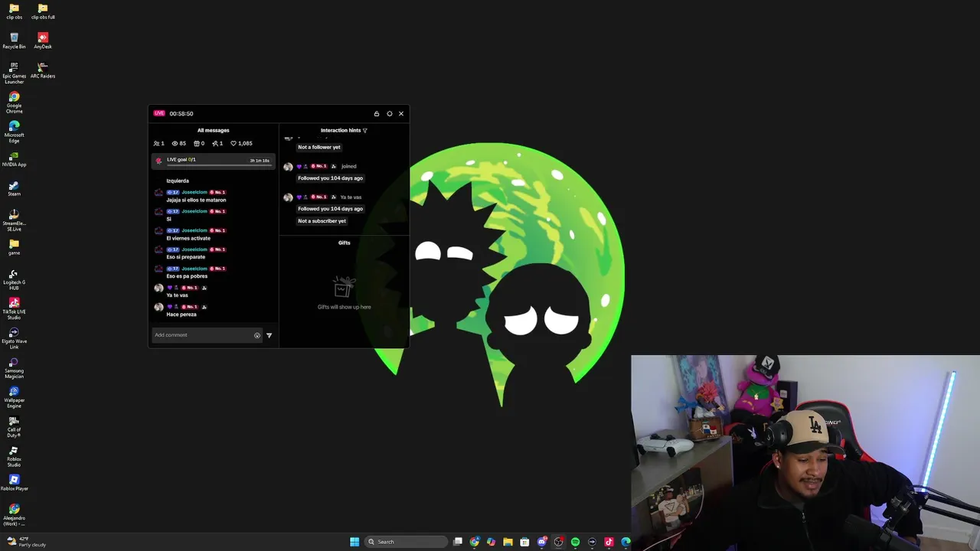This screenshot has width=980, height=551.
Task: Click 'Followed you 104 days ago' under joined
Action: [331, 178]
